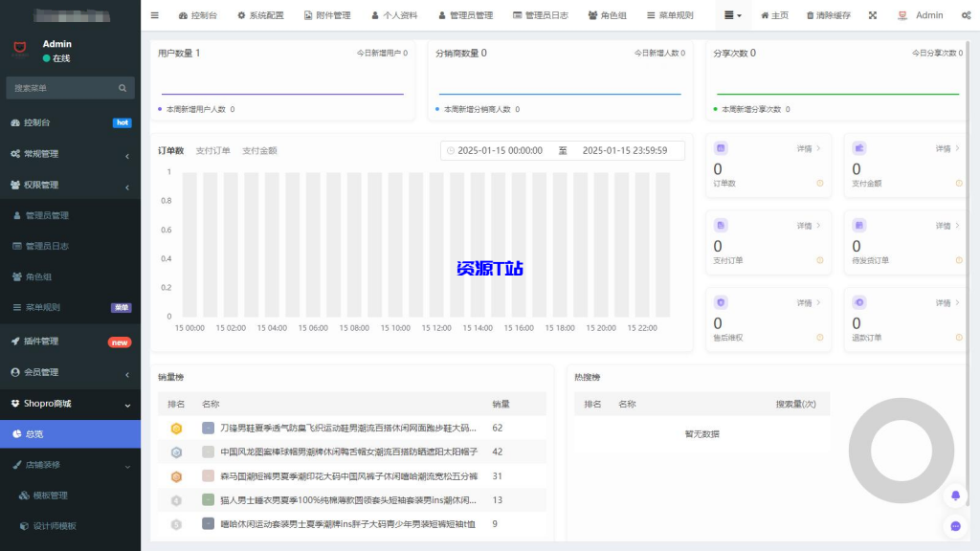The height and width of the screenshot is (551, 980).
Task: Click the shield icon on 售后维权 card
Action: (x=720, y=301)
